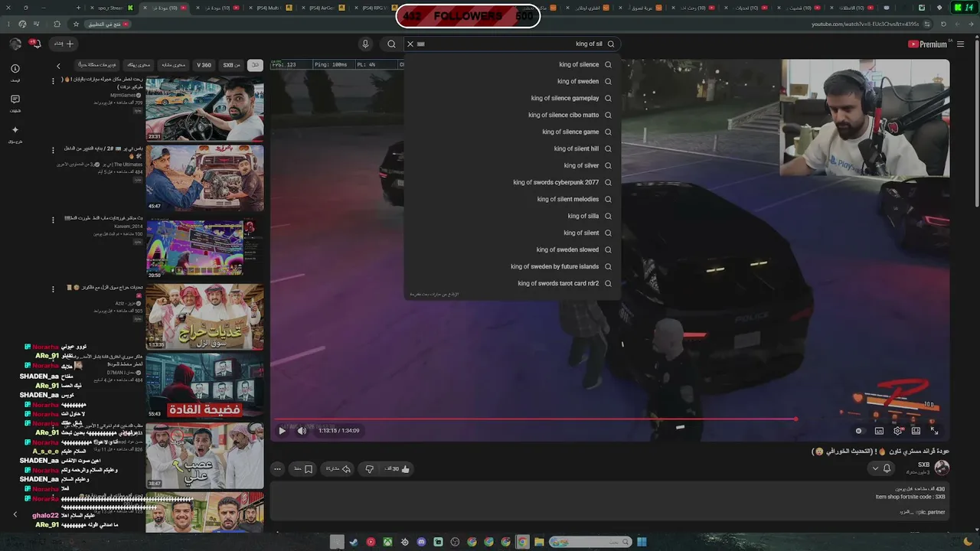Image resolution: width=980 pixels, height=551 pixels.
Task: Open OBS Studio from the taskbar
Action: tap(455, 542)
